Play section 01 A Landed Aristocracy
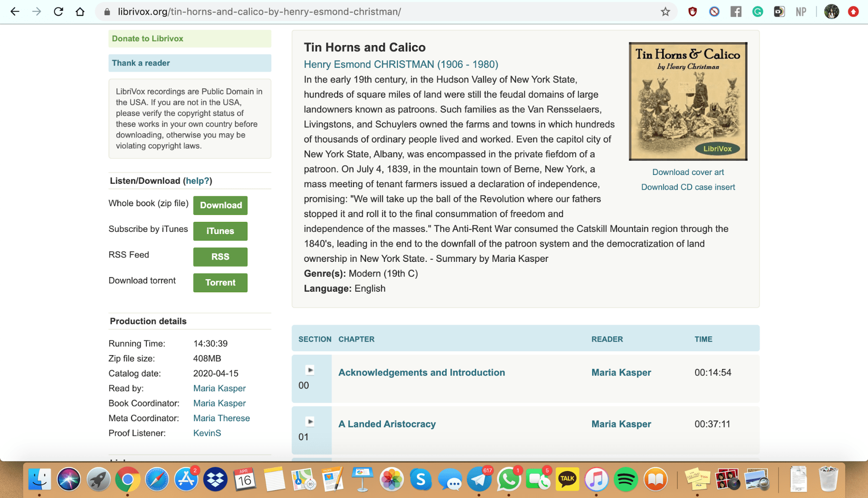Viewport: 868px width, 498px height. click(x=310, y=422)
